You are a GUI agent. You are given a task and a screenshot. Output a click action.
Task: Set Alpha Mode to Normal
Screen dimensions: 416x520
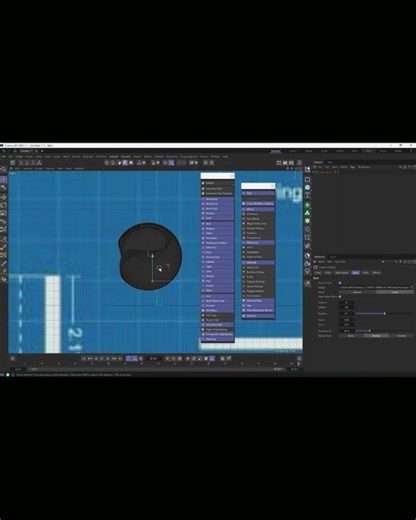point(376,336)
